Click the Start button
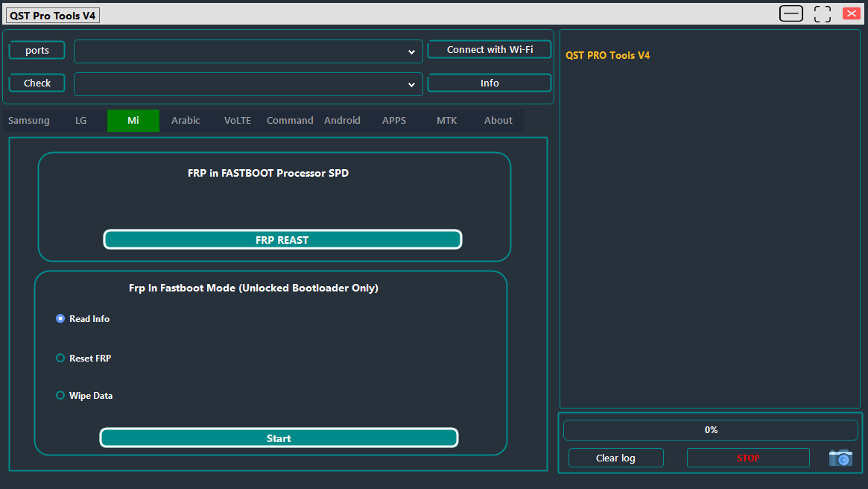The image size is (868, 489). tap(279, 438)
